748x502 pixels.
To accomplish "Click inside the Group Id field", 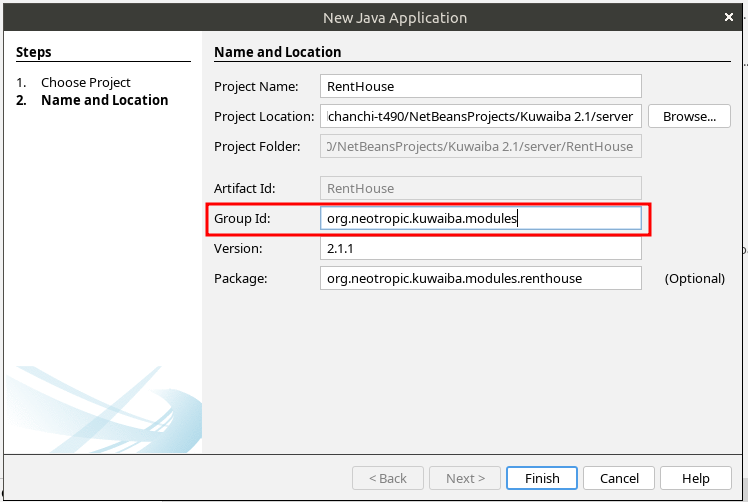I will tap(480, 218).
